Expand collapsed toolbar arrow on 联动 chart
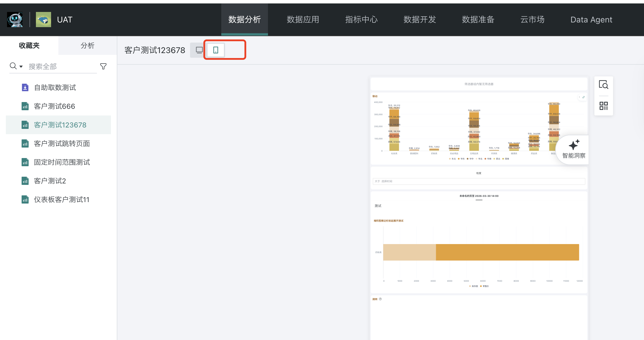 [x=579, y=97]
